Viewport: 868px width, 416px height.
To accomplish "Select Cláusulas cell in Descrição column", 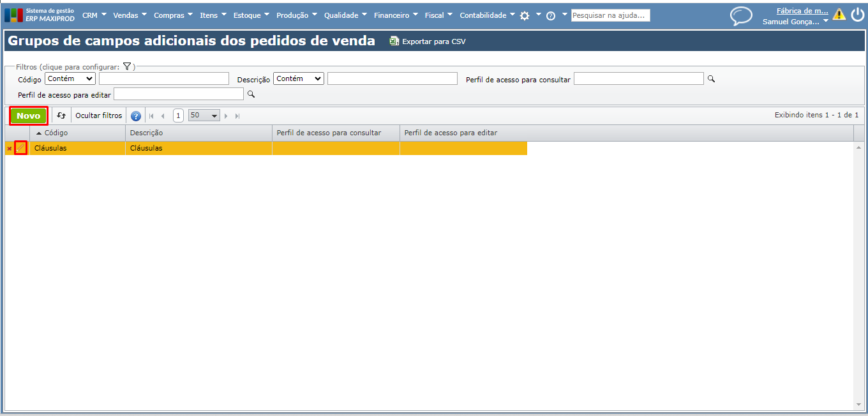I will tap(198, 148).
